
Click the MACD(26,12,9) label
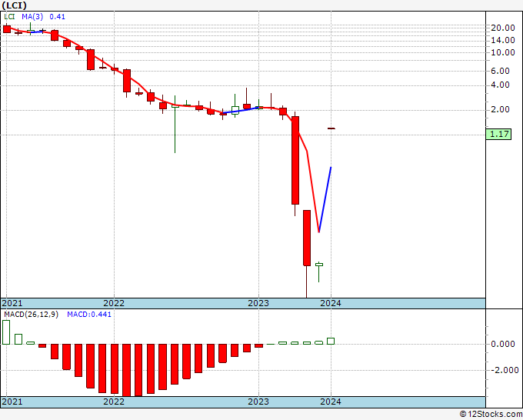[x=31, y=315]
